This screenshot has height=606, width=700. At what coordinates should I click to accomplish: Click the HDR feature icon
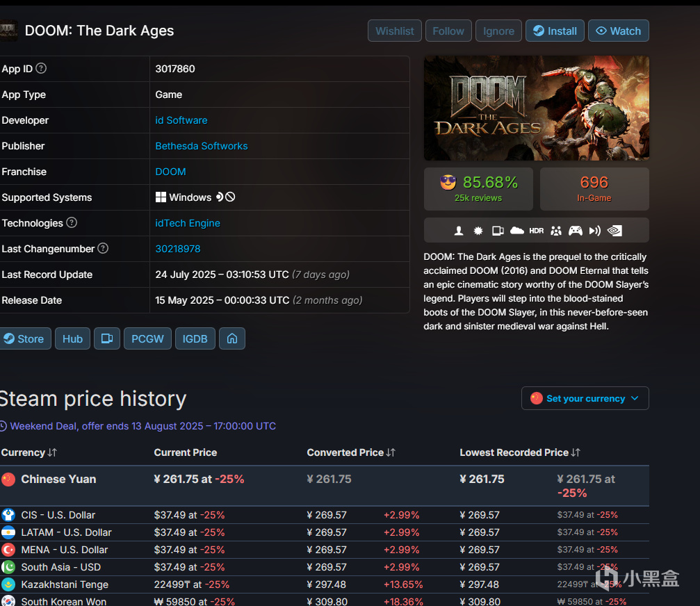click(536, 231)
